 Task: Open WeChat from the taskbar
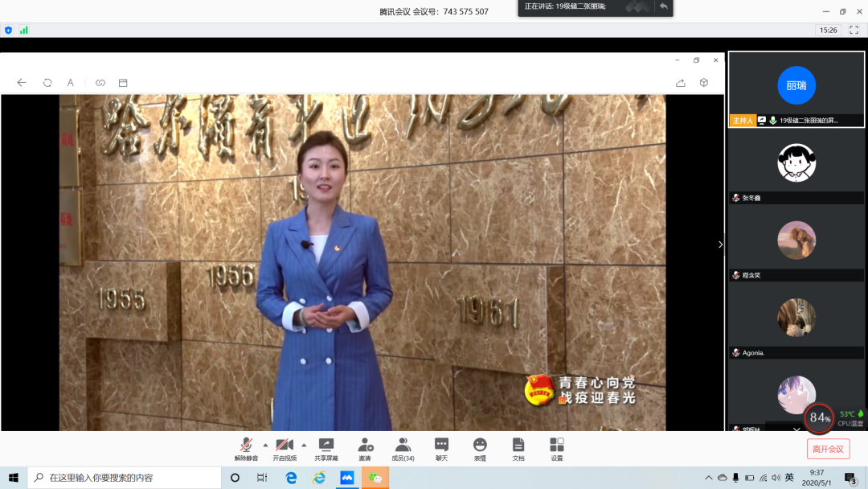(375, 478)
